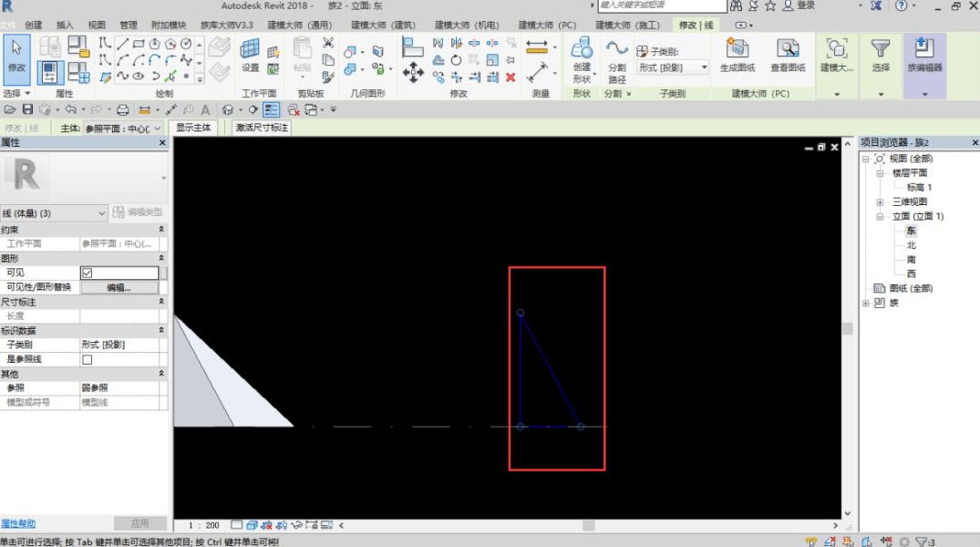
Task: Expand the 三维视图 tree node
Action: click(x=880, y=201)
